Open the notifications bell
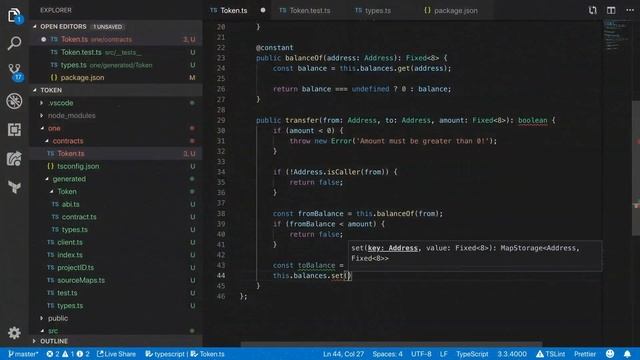Image resolution: width=640 pixels, height=360 pixels. [627, 354]
